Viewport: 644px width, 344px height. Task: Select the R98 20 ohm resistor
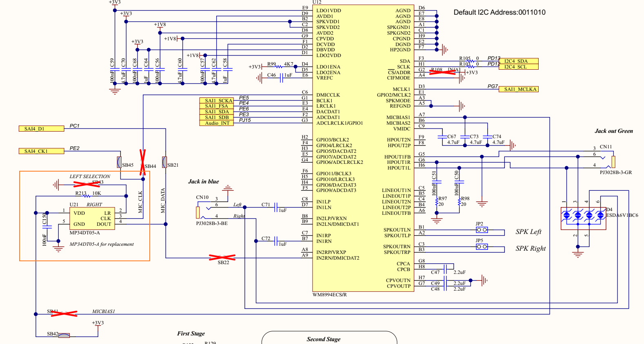(460, 201)
